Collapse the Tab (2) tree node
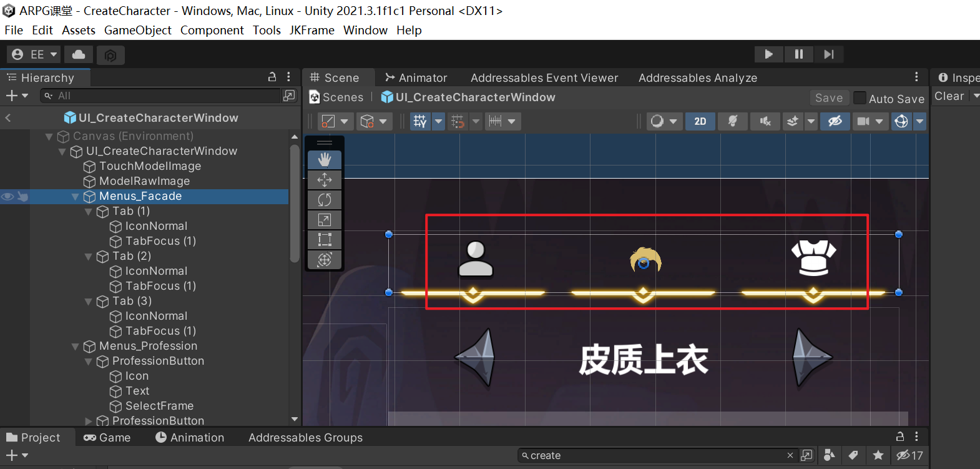The height and width of the screenshot is (469, 980). 88,257
